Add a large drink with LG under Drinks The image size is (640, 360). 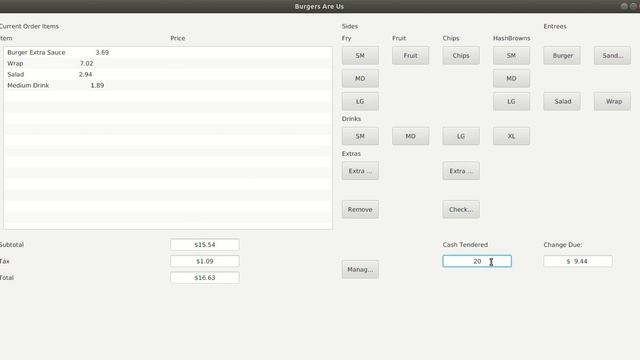[461, 136]
